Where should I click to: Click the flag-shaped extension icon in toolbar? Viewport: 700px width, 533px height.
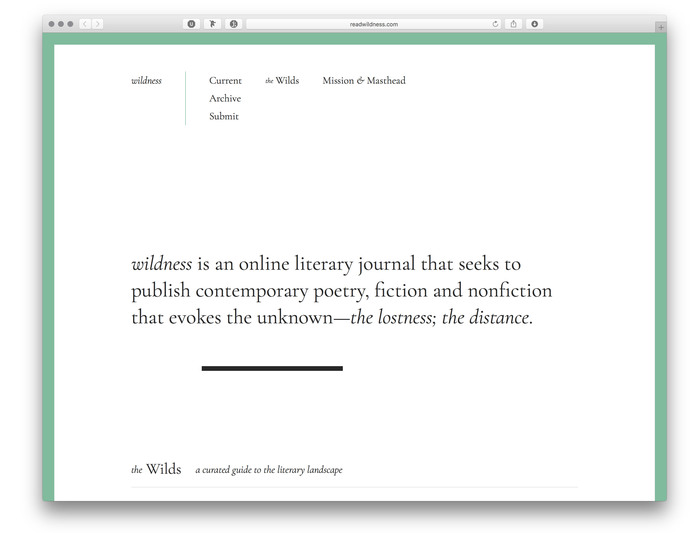tap(213, 24)
